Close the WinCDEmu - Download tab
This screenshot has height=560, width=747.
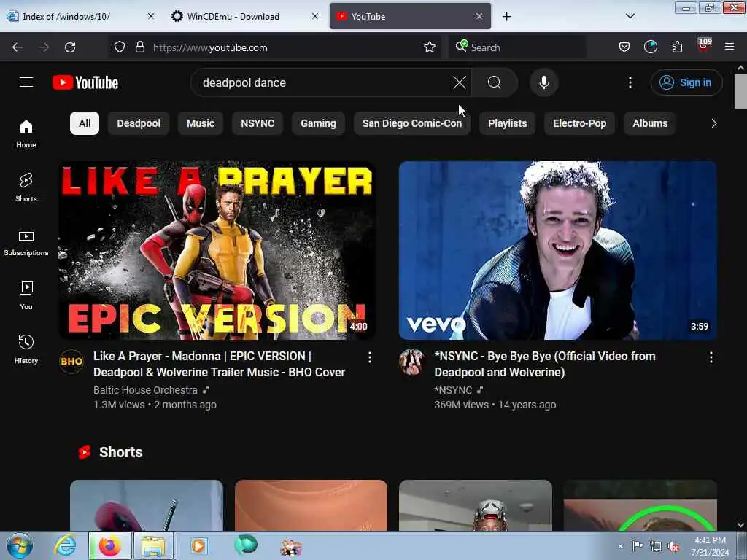315,16
